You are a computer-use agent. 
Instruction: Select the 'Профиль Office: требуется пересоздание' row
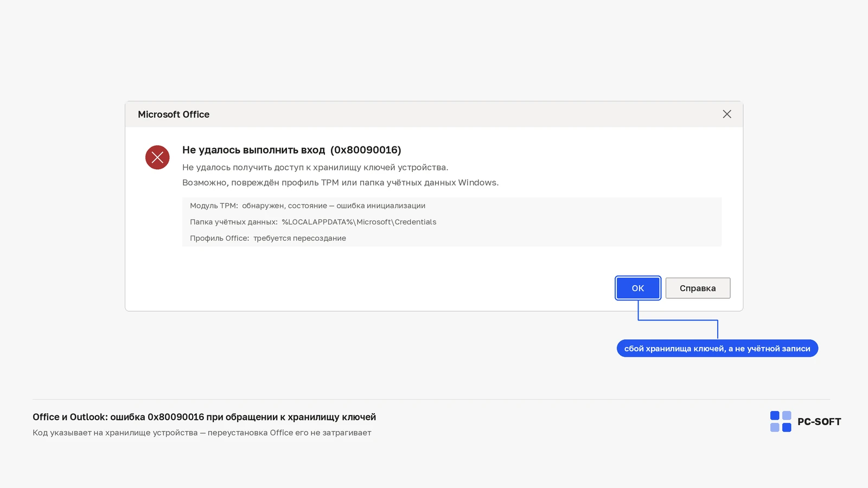[x=268, y=238]
